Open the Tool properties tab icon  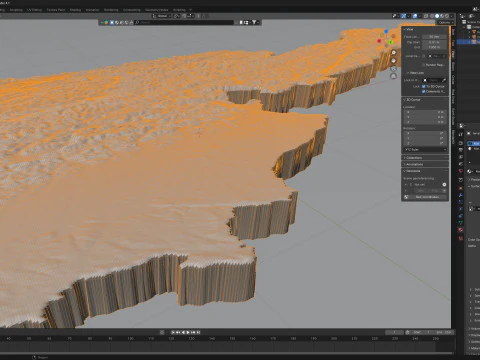pos(461,134)
